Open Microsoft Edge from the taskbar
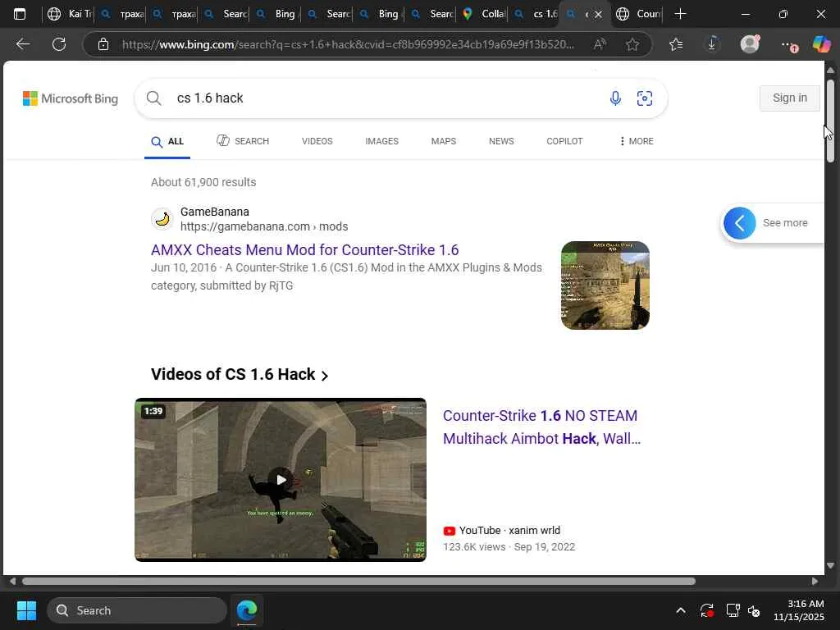The height and width of the screenshot is (630, 840). click(x=247, y=610)
